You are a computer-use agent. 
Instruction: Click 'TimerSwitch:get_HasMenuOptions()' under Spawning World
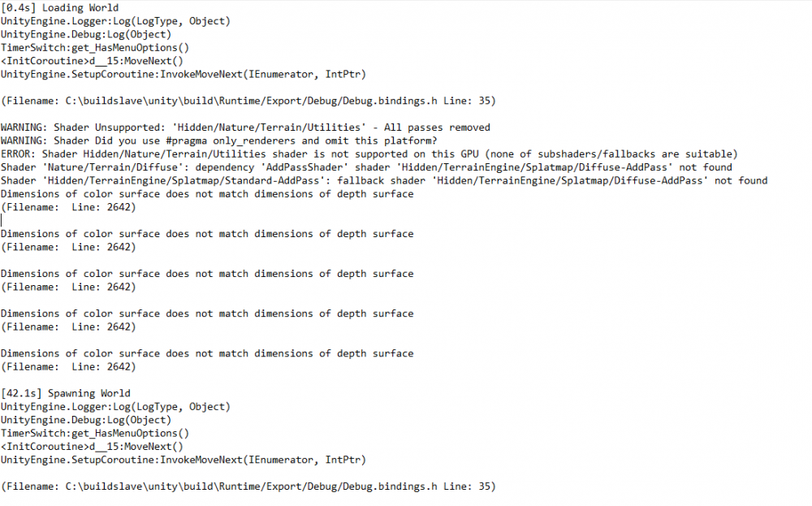[x=95, y=434]
